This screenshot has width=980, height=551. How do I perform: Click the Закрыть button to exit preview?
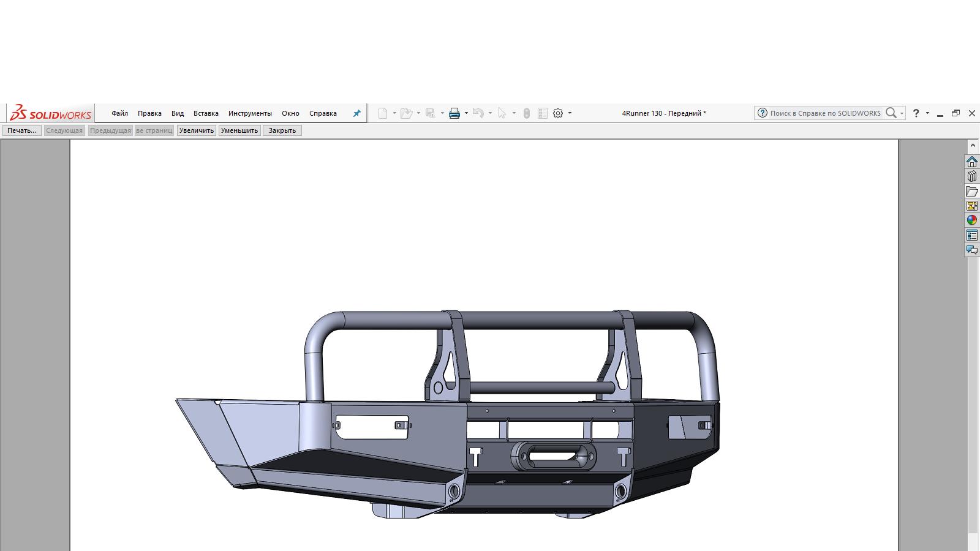point(282,130)
